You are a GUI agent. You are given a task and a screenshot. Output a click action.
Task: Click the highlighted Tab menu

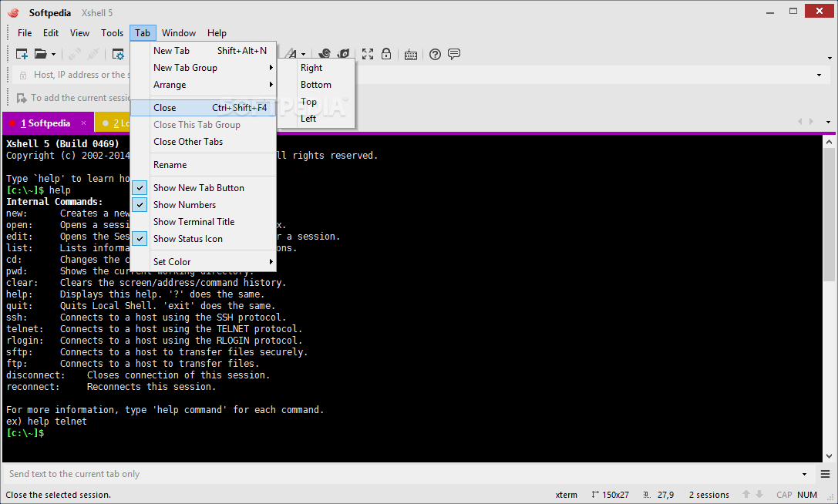[143, 33]
